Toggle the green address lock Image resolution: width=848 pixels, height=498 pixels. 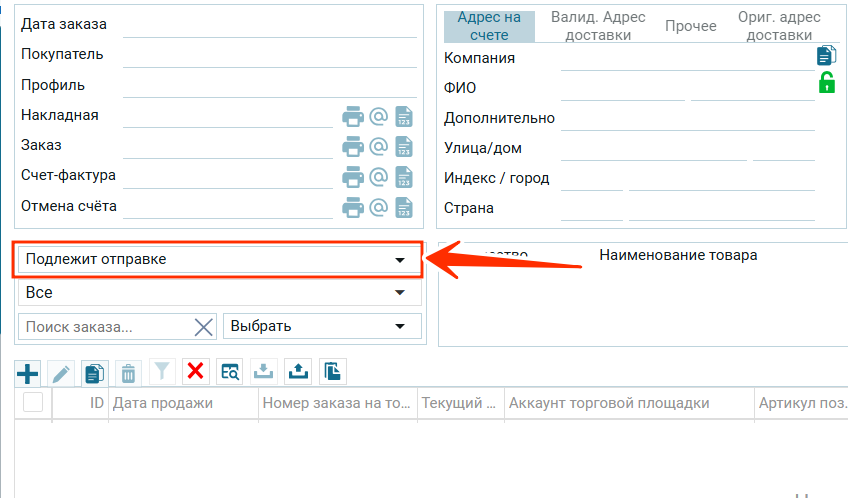coord(826,83)
